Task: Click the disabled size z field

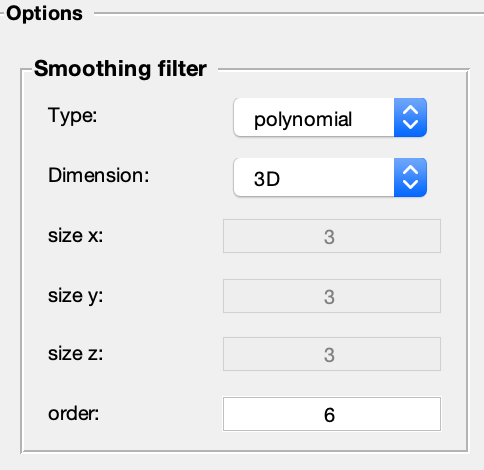Action: (x=332, y=354)
